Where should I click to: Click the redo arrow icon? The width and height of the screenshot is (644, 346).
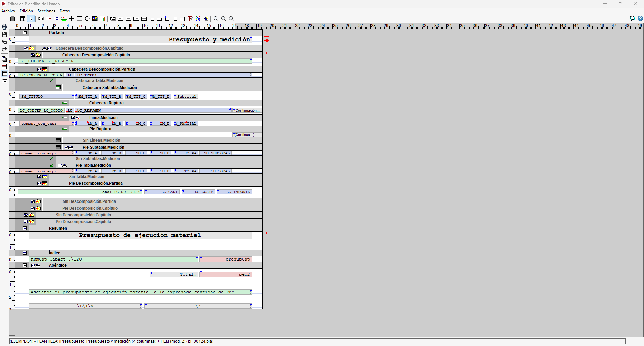(x=4, y=49)
